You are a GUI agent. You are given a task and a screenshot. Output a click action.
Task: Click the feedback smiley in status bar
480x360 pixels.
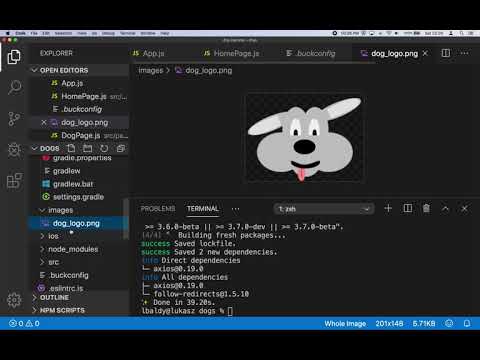click(449, 323)
